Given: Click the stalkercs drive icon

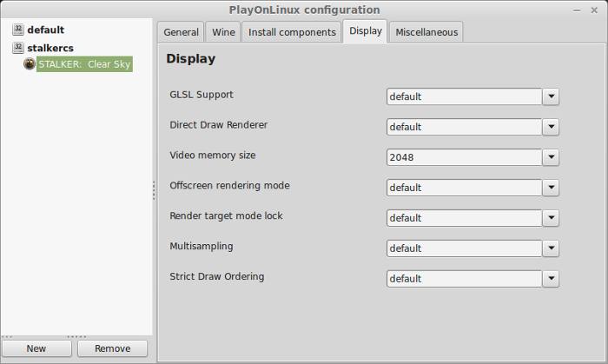Looking at the screenshot, I should (x=17, y=48).
